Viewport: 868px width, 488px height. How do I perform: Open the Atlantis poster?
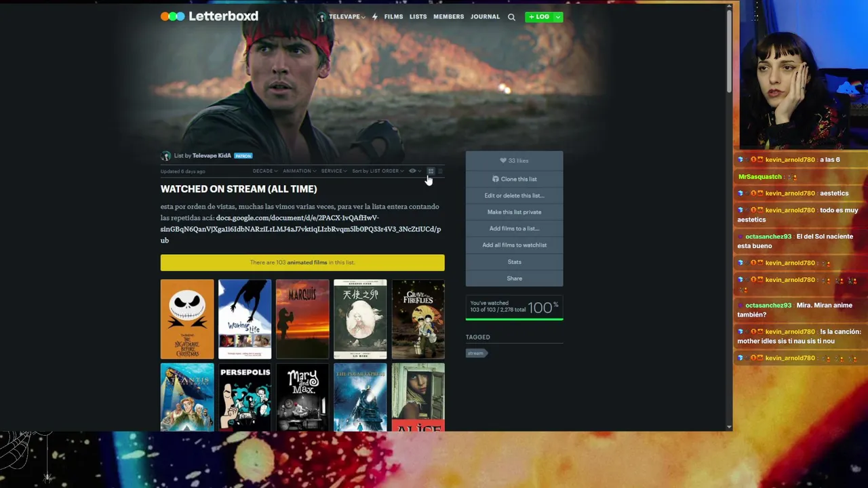(x=187, y=397)
